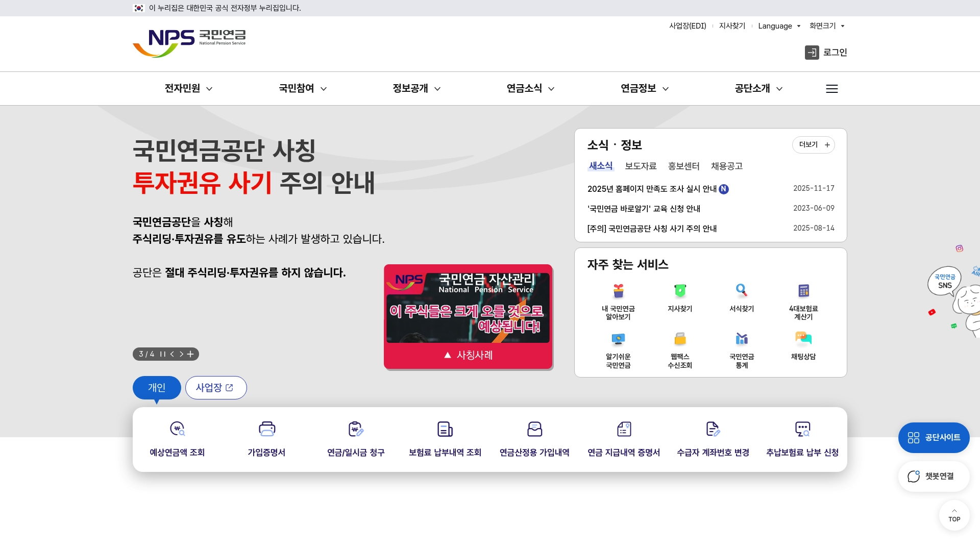Connect to the 챗봇연결 chatbot
Screen dimensions: 980x551
point(934,476)
